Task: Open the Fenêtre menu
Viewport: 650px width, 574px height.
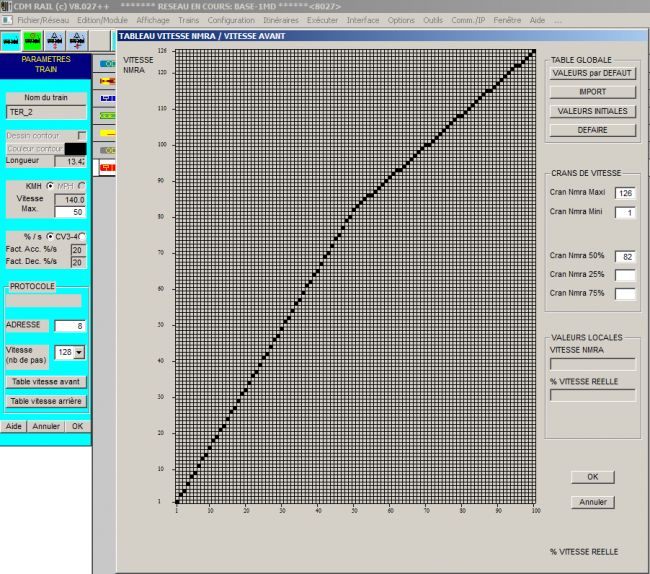Action: tap(507, 20)
